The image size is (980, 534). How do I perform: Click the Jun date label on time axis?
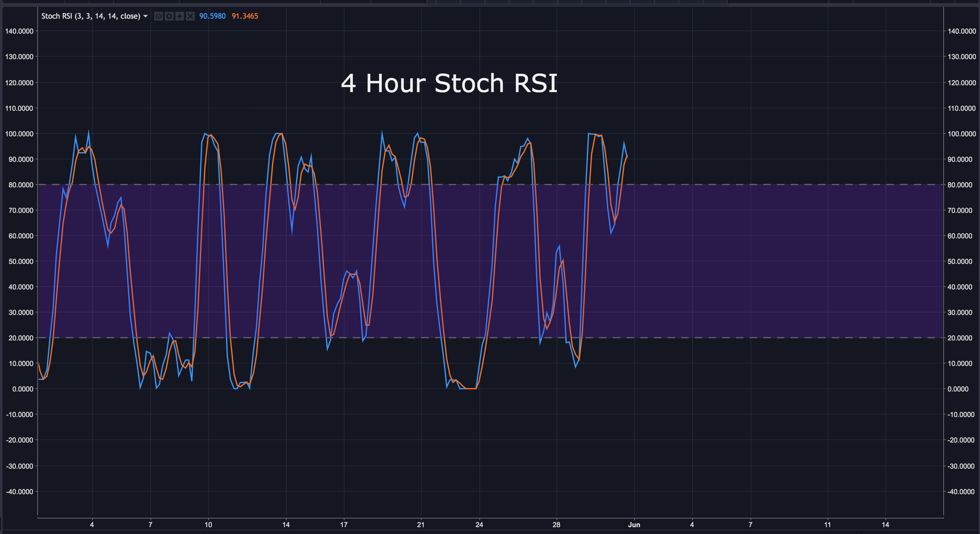coord(634,524)
